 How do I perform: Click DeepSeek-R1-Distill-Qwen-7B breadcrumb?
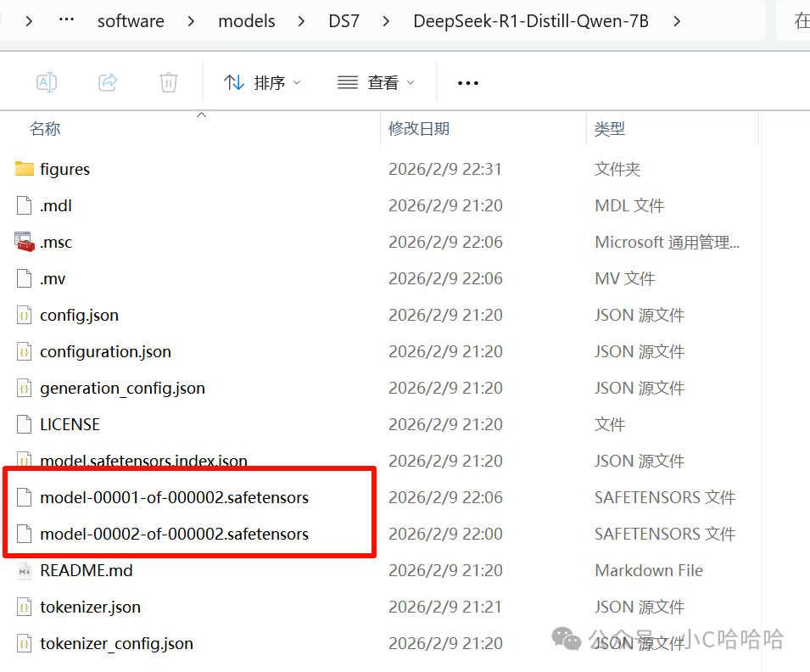pos(531,21)
